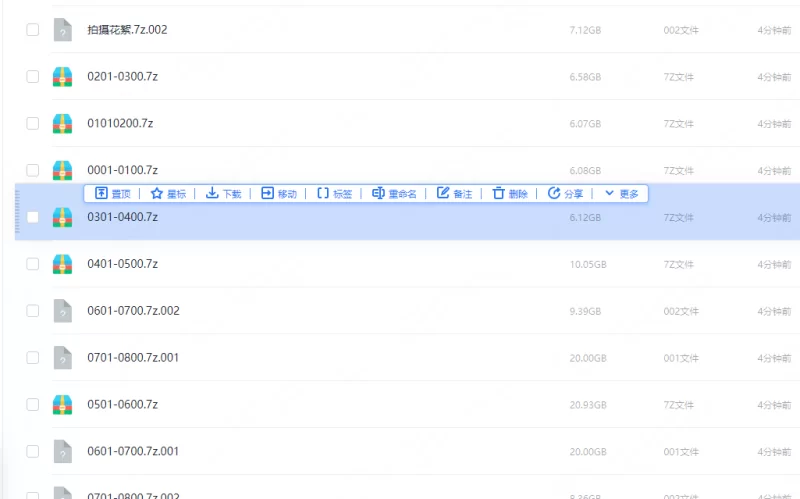Tick the checkbox for 0501-0600.7z
Screen dimensions: 800x499
point(33,405)
